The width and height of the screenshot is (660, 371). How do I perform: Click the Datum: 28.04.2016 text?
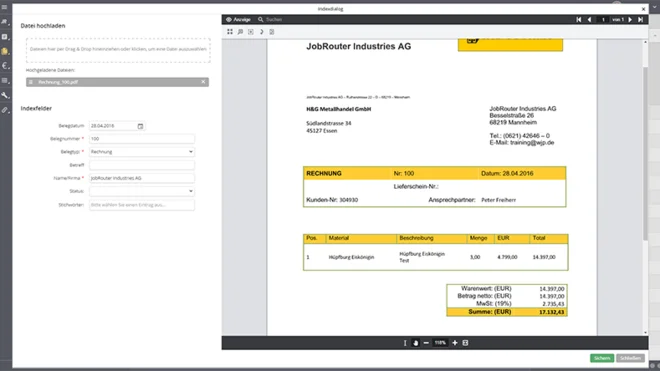[507, 173]
